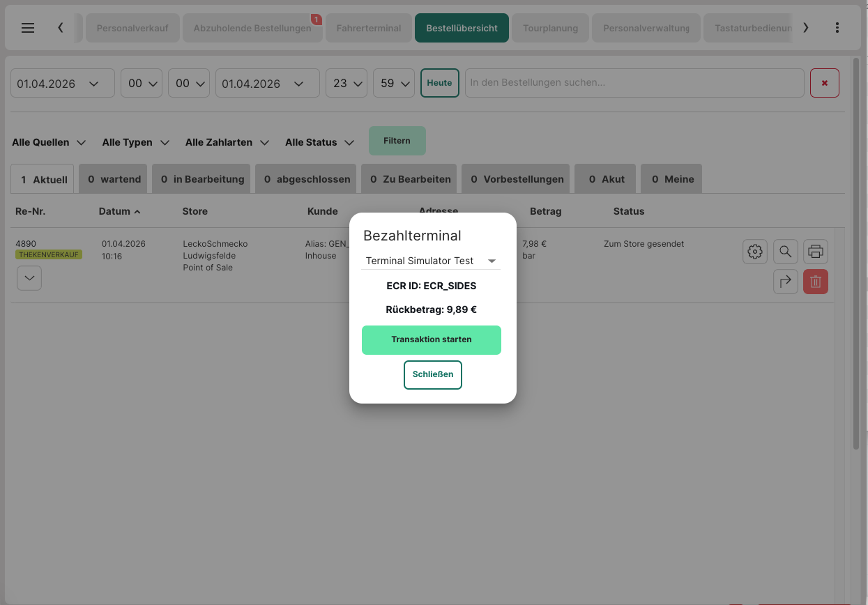This screenshot has width=868, height=605.
Task: Open order settings gear icon
Action: pos(755,252)
